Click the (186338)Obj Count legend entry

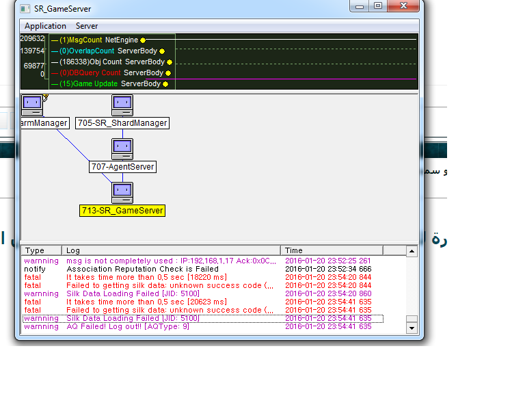click(90, 62)
